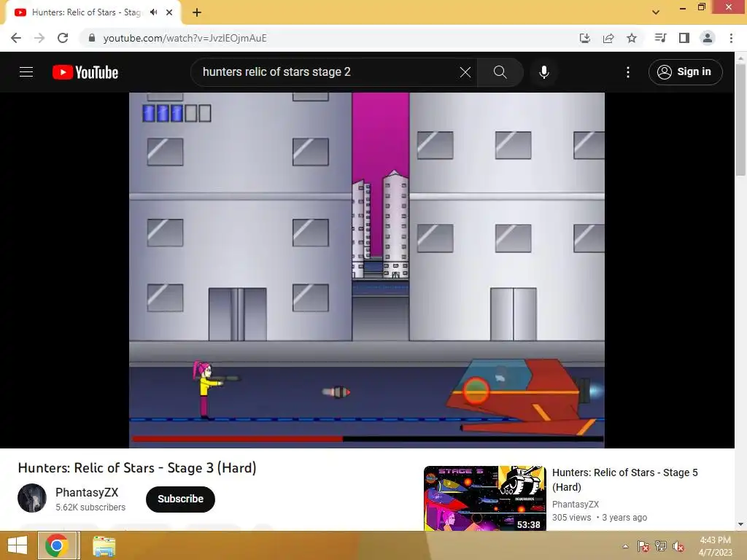This screenshot has width=747, height=560.
Task: Click the address bar URL
Action: pyautogui.click(x=185, y=38)
